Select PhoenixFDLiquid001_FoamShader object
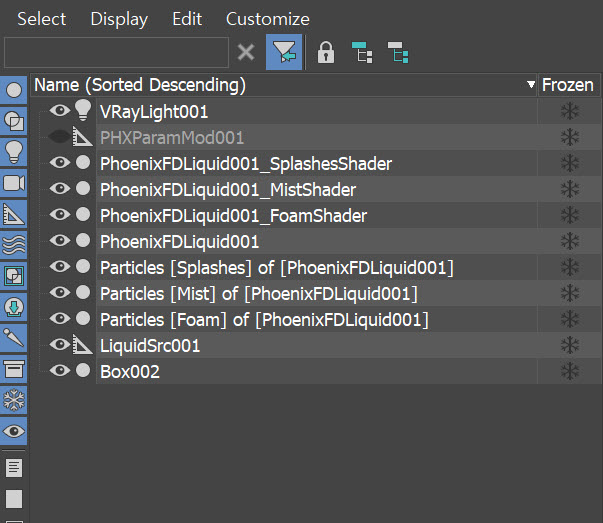The width and height of the screenshot is (603, 523). tap(233, 216)
